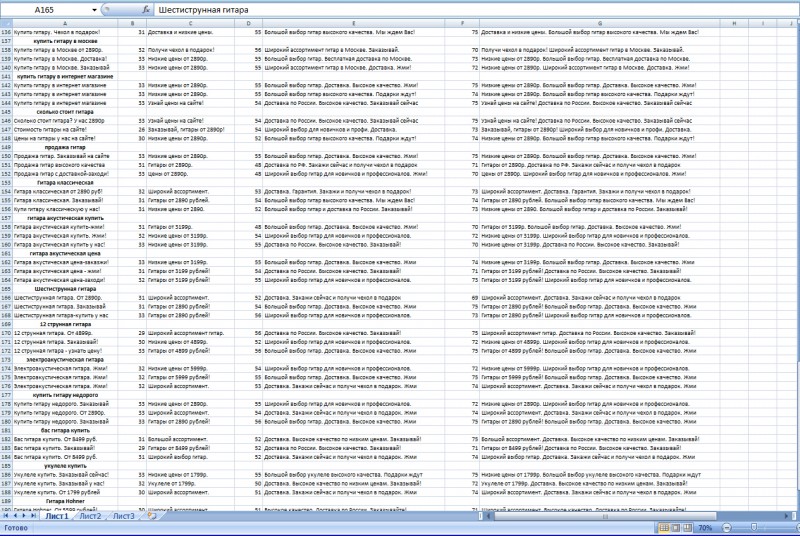The image size is (800, 536).
Task: Click the Select All corner of the grid
Action: [x=6, y=23]
